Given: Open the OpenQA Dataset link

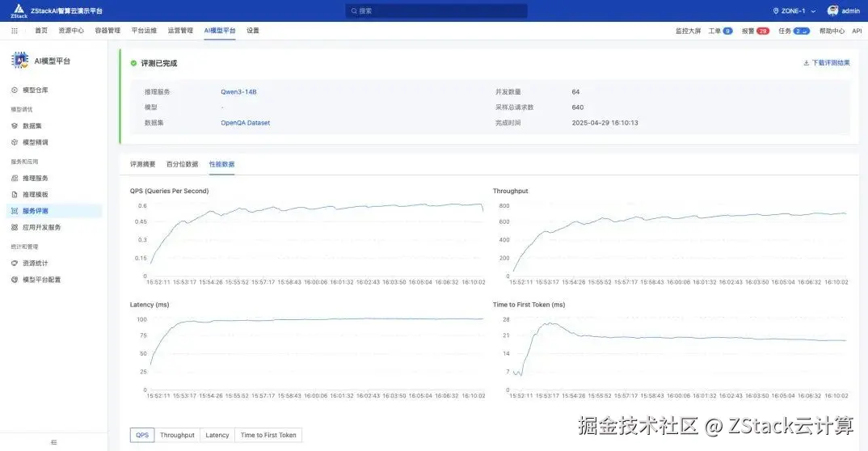Looking at the screenshot, I should pyautogui.click(x=245, y=123).
